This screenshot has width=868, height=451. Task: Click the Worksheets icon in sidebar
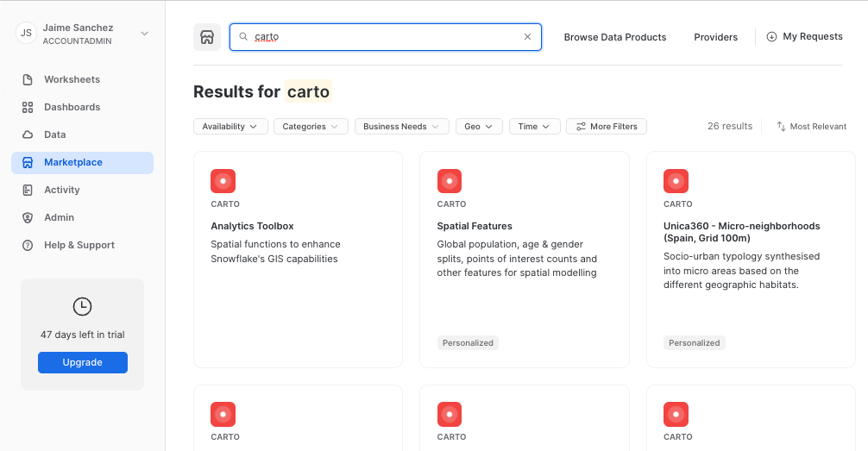point(28,79)
